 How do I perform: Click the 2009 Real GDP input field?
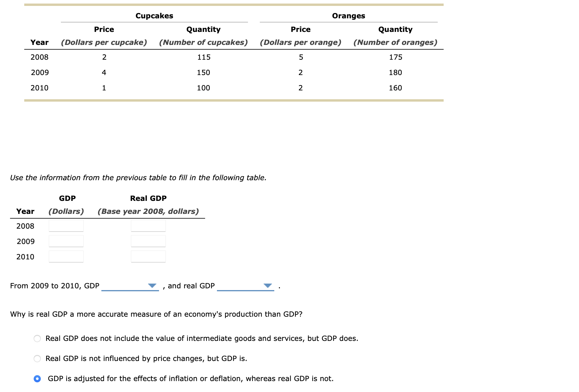pyautogui.click(x=148, y=241)
